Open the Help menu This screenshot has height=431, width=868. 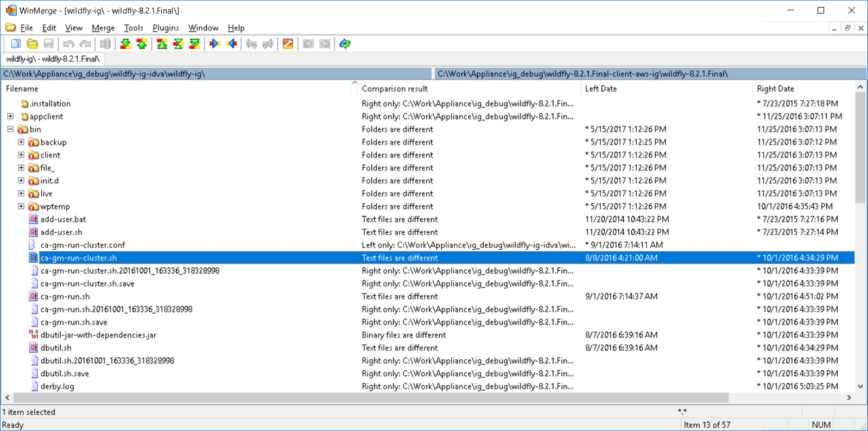coord(236,28)
